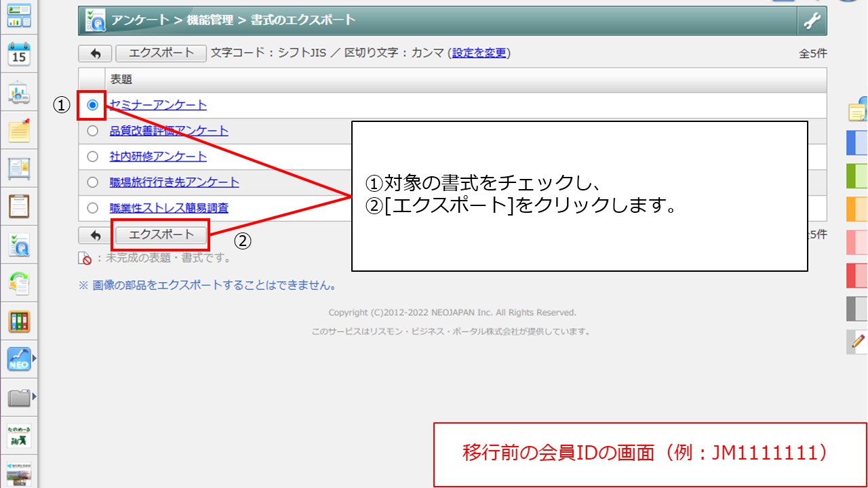Viewport: 868px width, 488px height.
Task: Click the wrench settings icon in header
Action: pyautogui.click(x=812, y=20)
